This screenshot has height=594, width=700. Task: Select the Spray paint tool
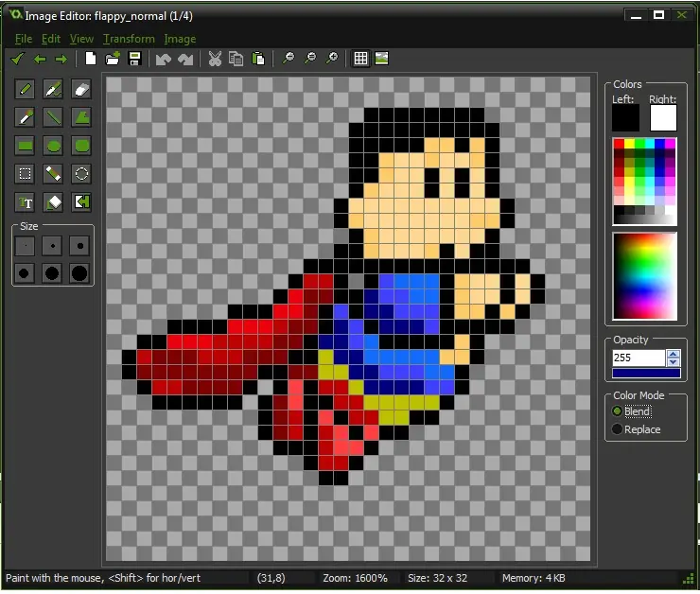tap(53, 89)
